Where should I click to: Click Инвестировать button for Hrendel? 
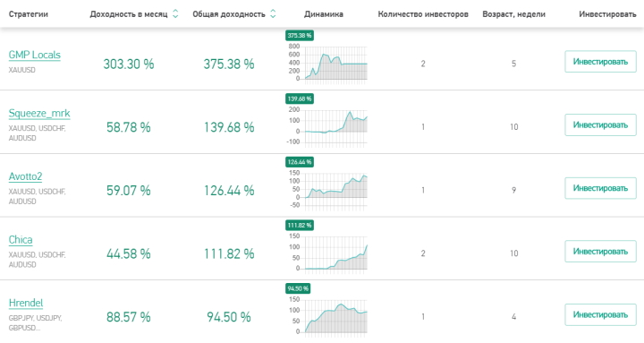(x=600, y=315)
